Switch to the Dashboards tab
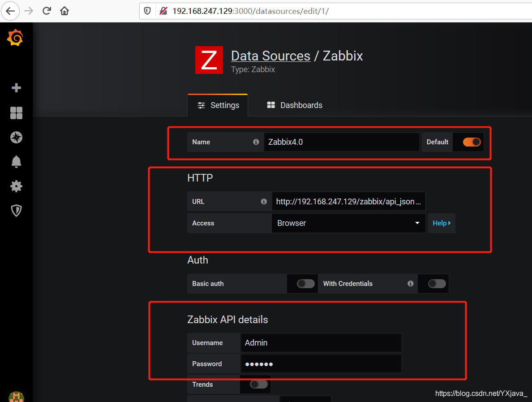532x402 pixels. click(x=295, y=105)
